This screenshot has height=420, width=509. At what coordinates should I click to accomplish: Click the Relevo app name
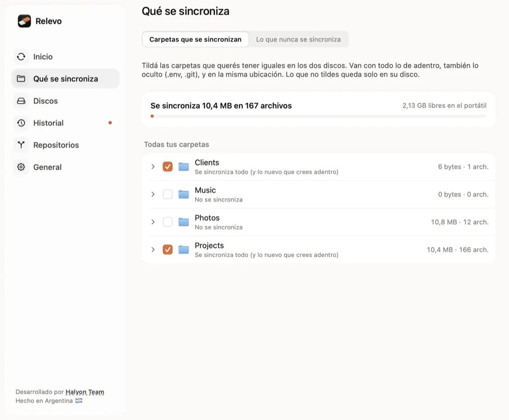pyautogui.click(x=49, y=21)
